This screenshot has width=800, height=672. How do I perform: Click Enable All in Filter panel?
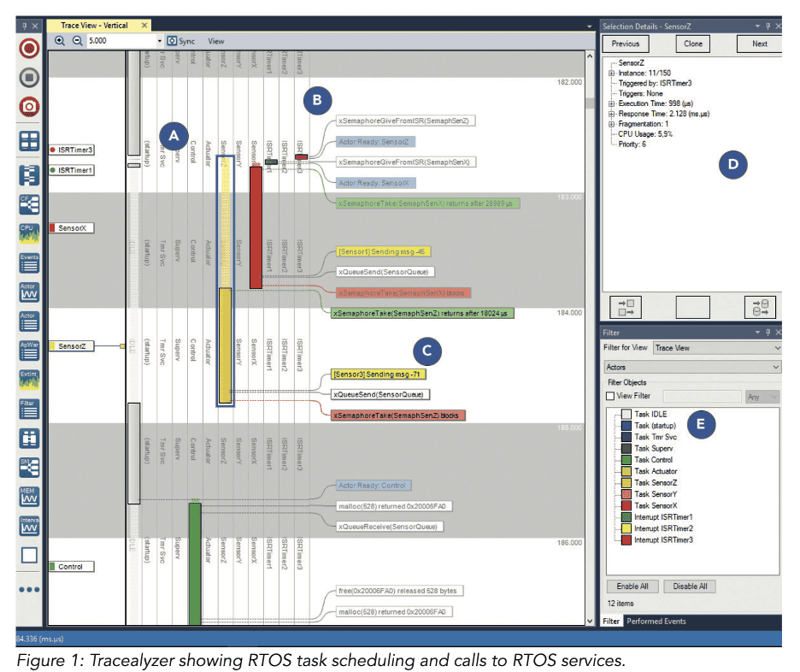632,587
